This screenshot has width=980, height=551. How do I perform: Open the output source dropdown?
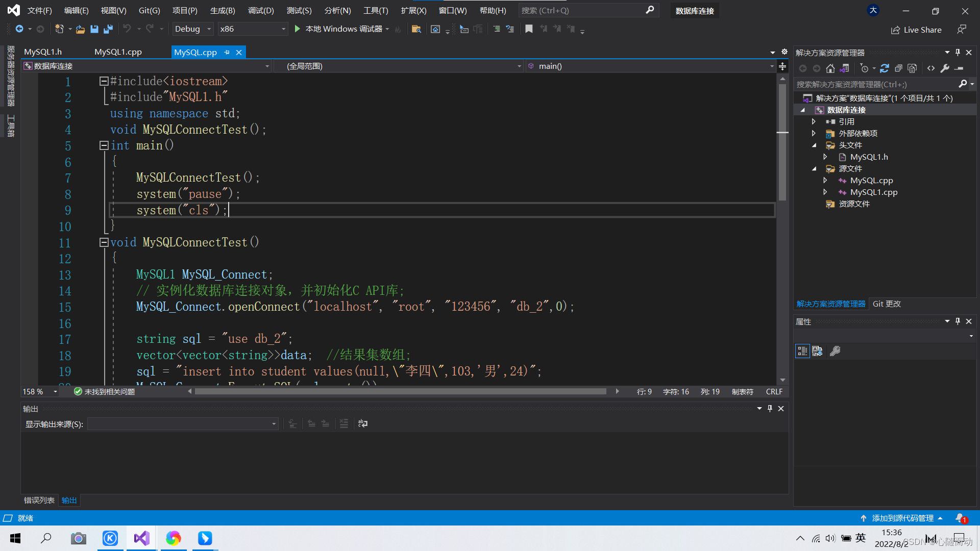(x=183, y=424)
